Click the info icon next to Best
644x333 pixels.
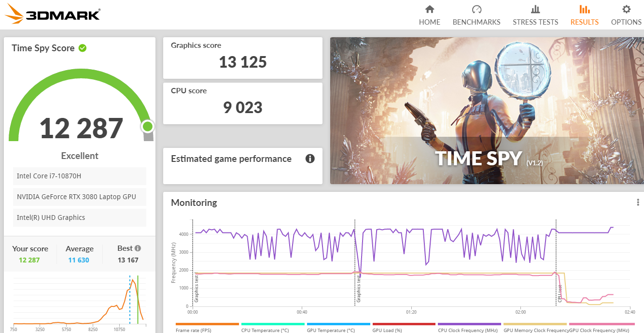[138, 248]
